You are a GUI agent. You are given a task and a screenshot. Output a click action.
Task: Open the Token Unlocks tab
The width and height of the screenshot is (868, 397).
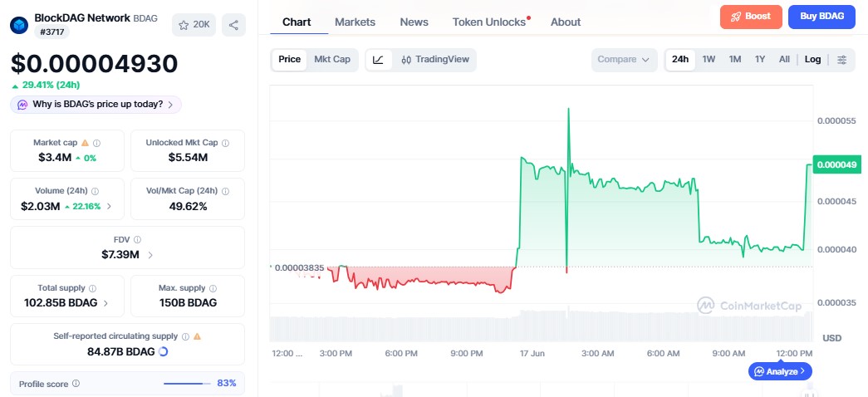pyautogui.click(x=489, y=22)
